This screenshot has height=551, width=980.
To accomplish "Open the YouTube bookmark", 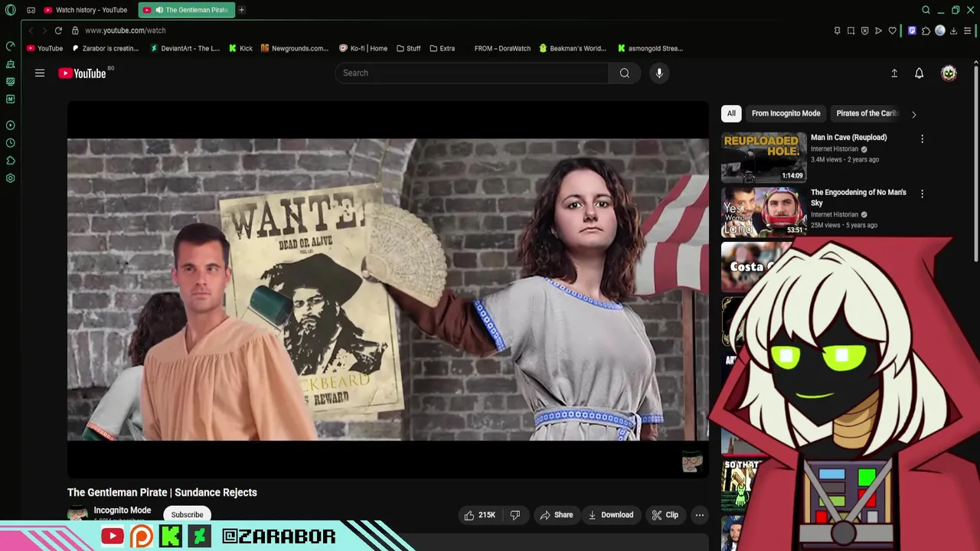I will 44,48.
